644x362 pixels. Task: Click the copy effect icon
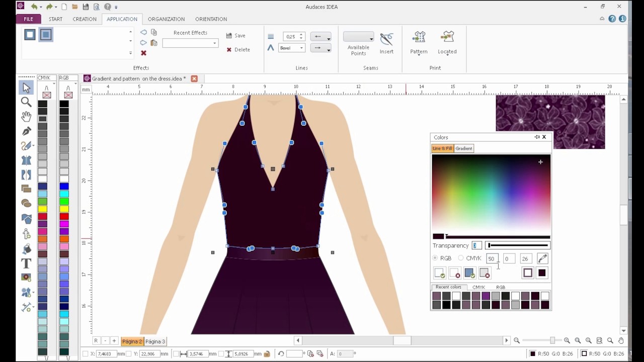154,32
